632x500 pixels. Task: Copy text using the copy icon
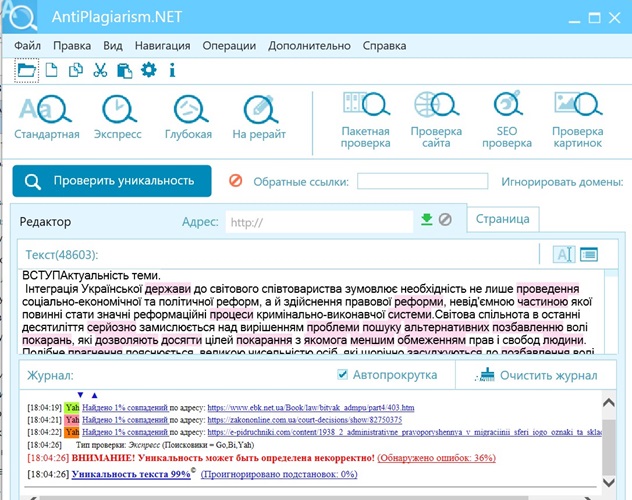(76, 70)
